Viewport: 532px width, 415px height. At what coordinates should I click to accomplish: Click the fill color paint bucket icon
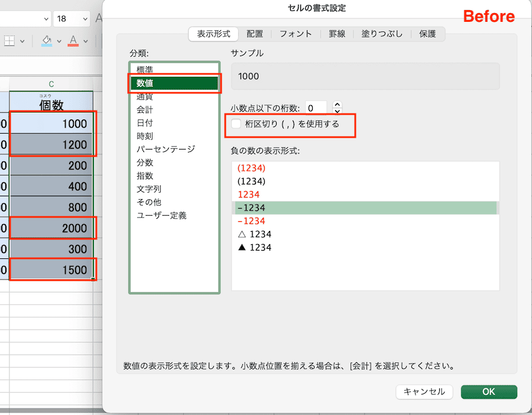pyautogui.click(x=46, y=41)
